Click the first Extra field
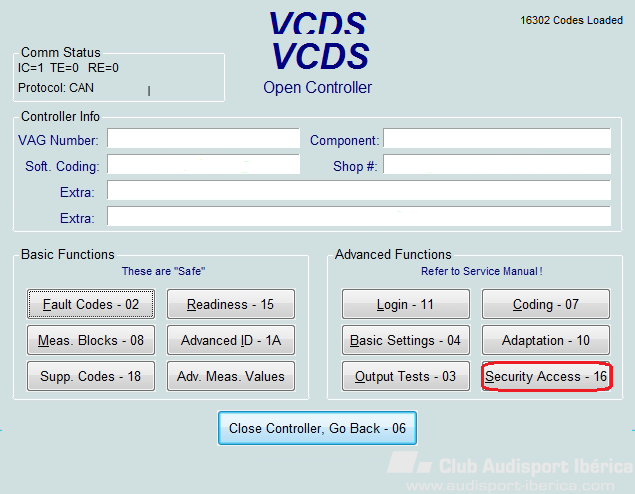635x494 pixels. (x=359, y=190)
